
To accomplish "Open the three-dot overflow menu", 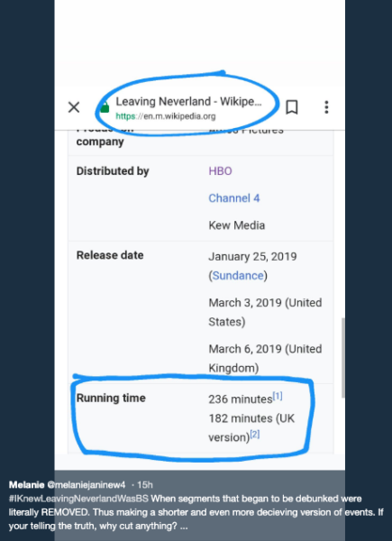I will click(326, 107).
